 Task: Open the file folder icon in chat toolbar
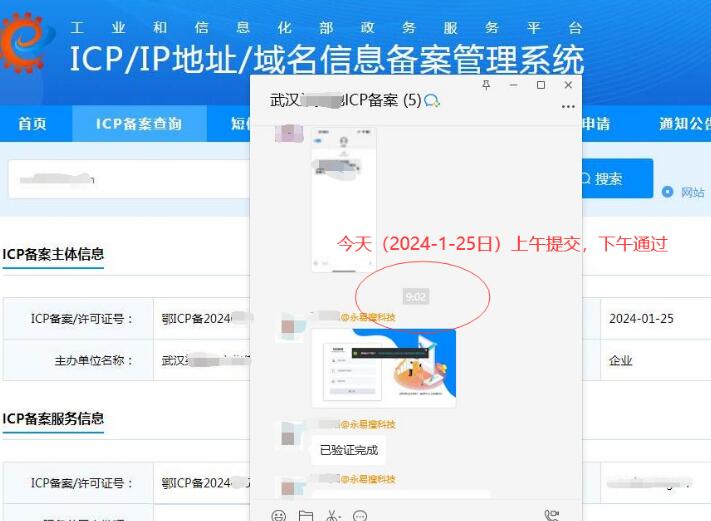(306, 515)
